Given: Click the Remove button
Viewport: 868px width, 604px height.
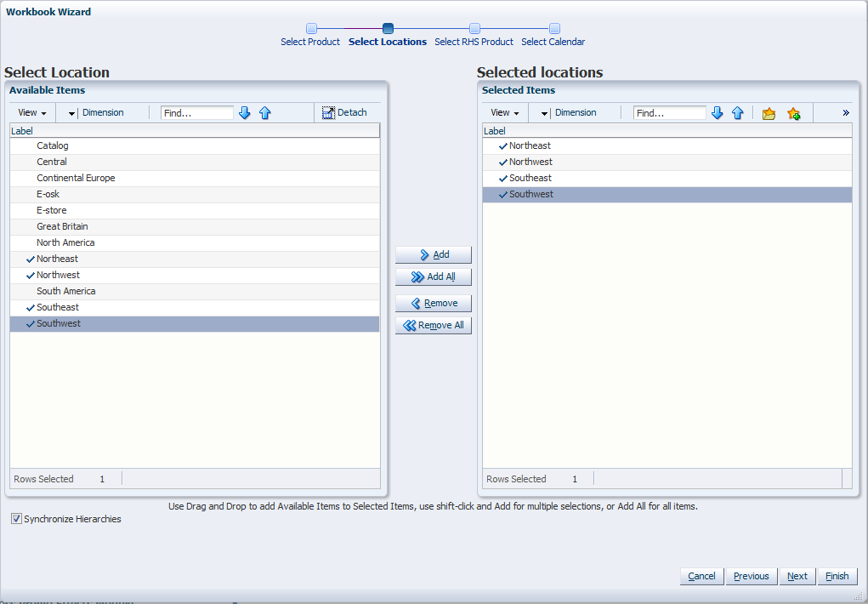Looking at the screenshot, I should click(434, 304).
